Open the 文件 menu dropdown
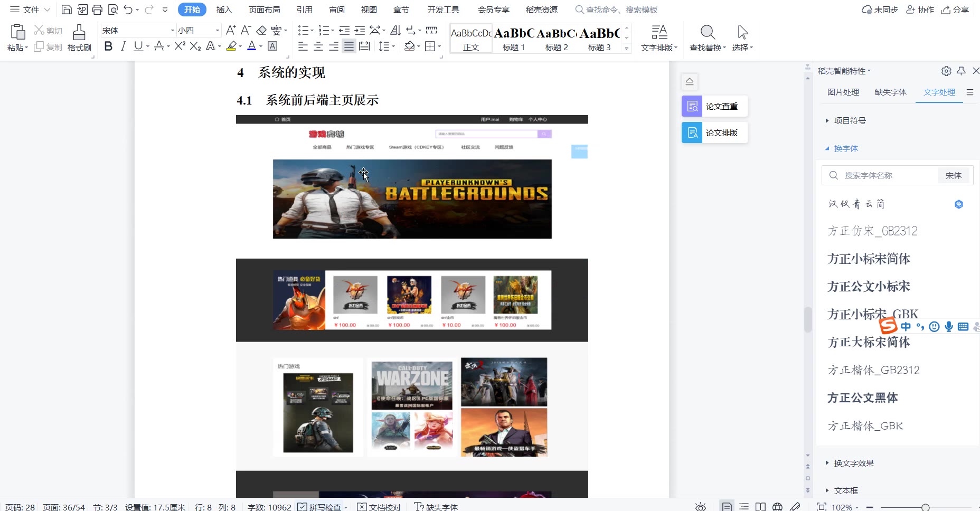This screenshot has width=980, height=511. [31, 10]
